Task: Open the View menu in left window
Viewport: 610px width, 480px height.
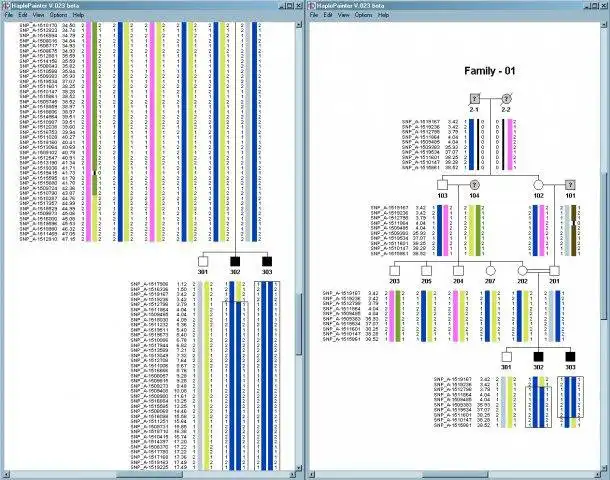Action: tap(38, 15)
